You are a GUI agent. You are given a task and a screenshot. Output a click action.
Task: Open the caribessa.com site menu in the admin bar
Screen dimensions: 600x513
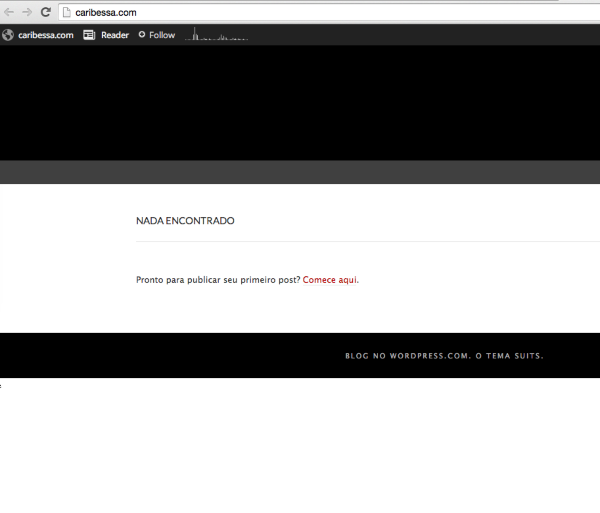(46, 35)
